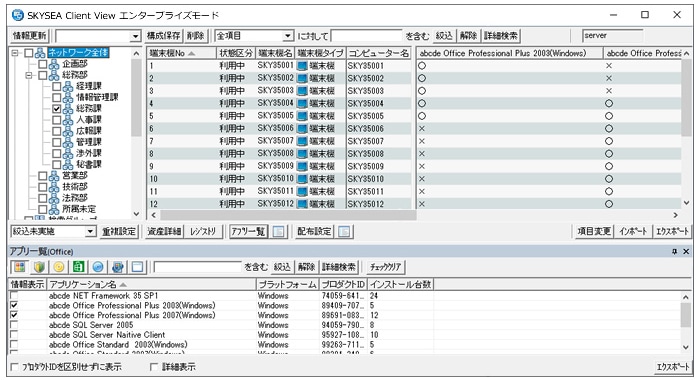Viewport: 700px width, 380px height.
Task: Select the Windows-logo app filter icon
Action: (20, 267)
